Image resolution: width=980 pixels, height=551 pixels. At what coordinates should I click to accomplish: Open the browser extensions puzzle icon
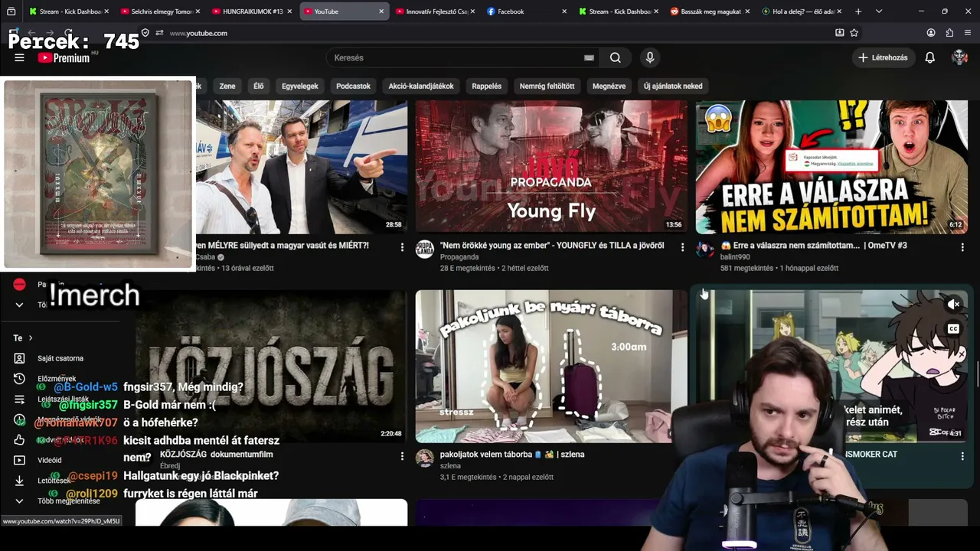click(x=949, y=33)
